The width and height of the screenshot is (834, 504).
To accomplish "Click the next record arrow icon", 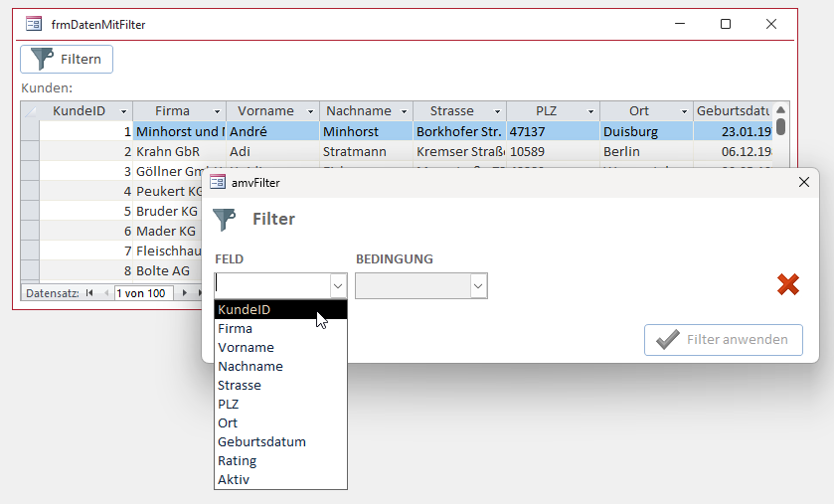I will [185, 293].
